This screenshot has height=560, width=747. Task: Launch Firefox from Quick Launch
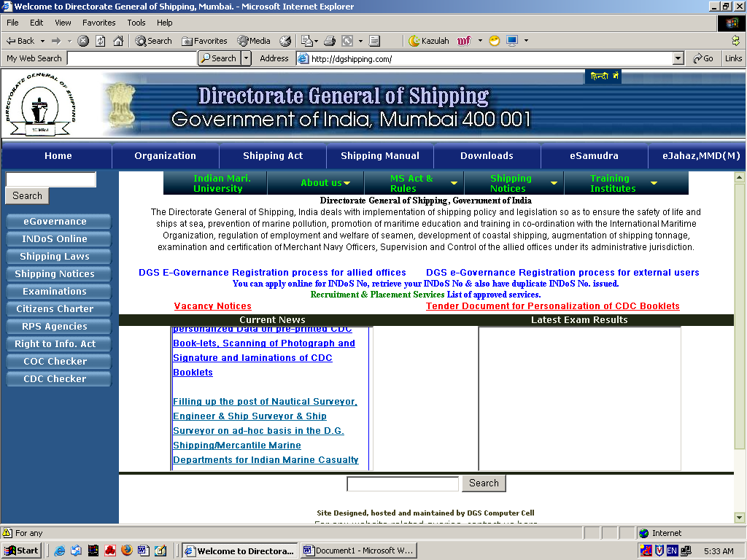pyautogui.click(x=127, y=551)
